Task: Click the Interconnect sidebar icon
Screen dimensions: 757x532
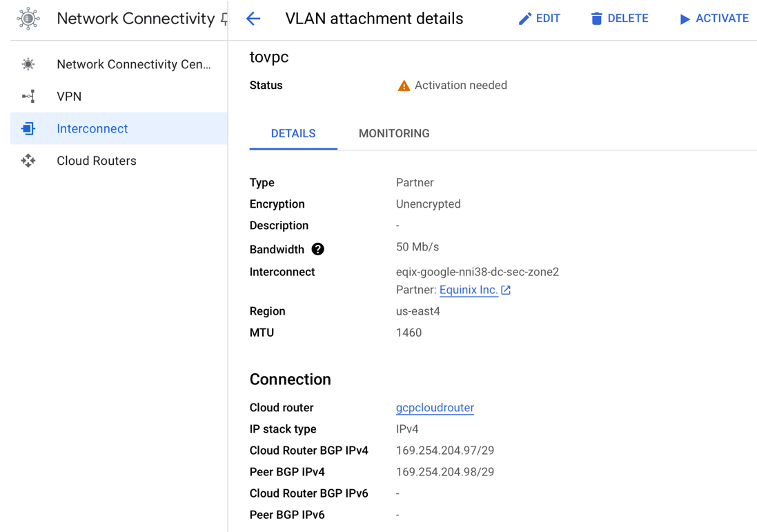Action: click(28, 128)
